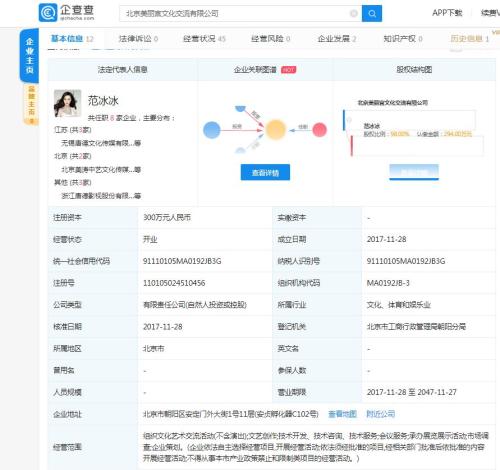Switch to the 知识产权 tab
Image resolution: width=500 pixels, height=470 pixels.
click(x=403, y=39)
